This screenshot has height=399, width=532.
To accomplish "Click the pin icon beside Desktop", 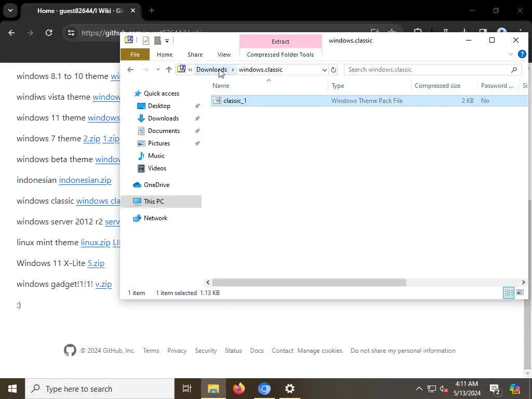I will tap(197, 106).
